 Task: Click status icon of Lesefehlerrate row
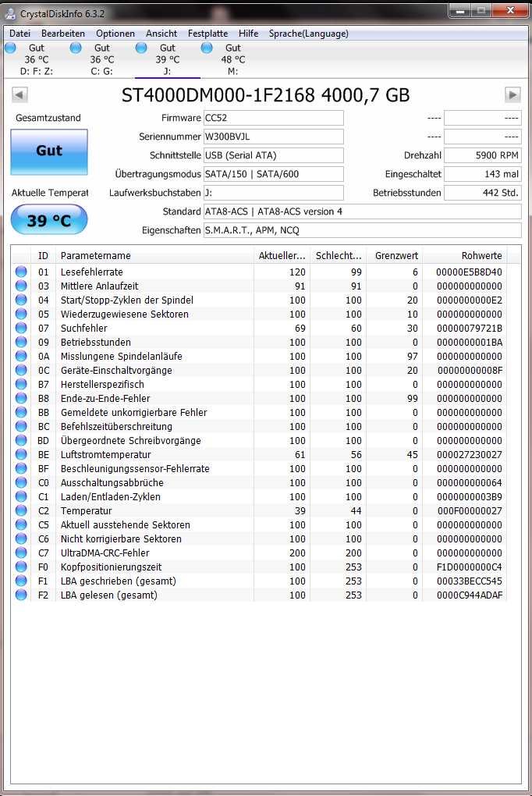[x=21, y=272]
